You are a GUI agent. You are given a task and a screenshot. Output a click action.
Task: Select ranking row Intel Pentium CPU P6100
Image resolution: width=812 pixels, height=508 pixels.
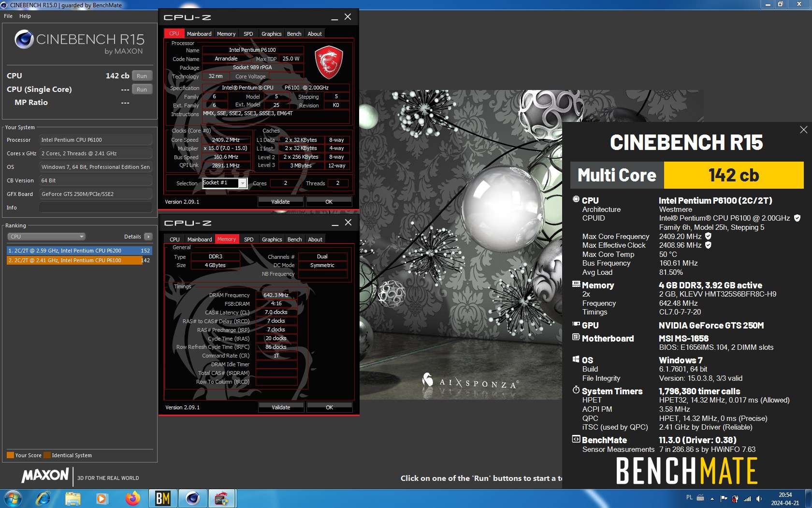pos(79,260)
